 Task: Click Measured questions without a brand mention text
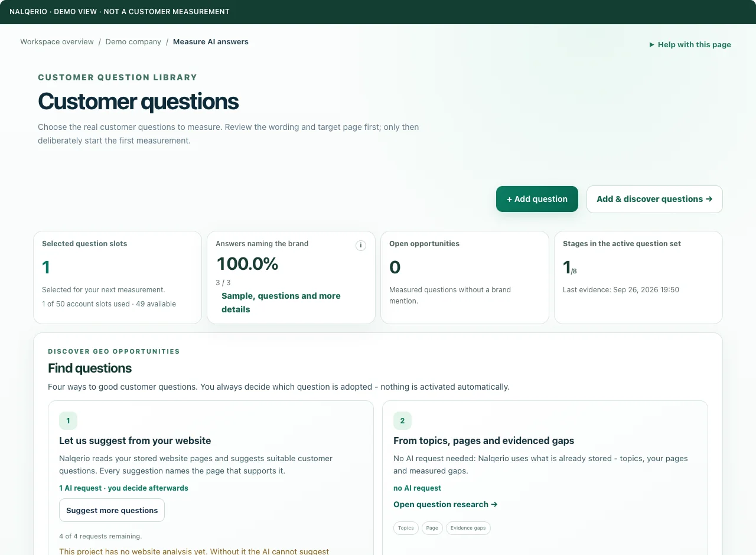[x=450, y=295]
